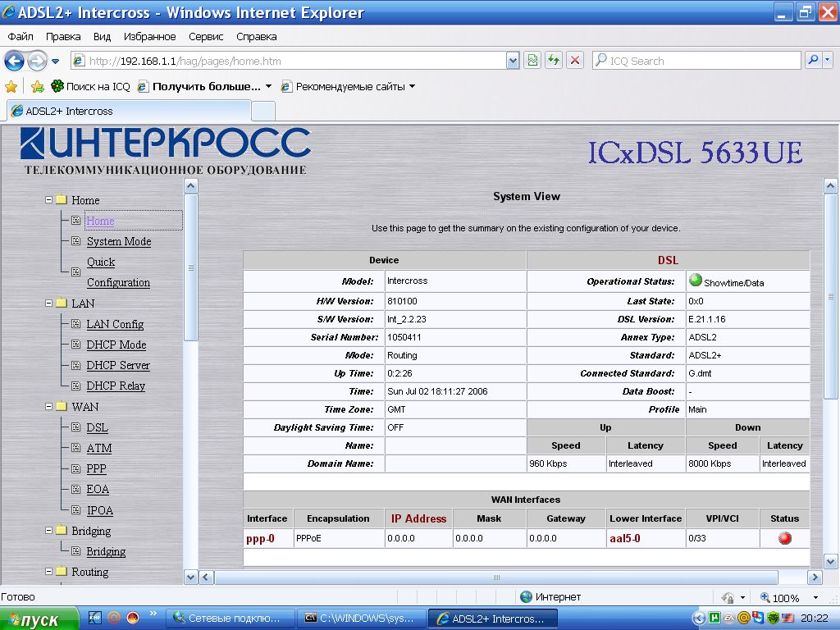Collapse the LAN folder node
The image size is (840, 630).
(49, 304)
